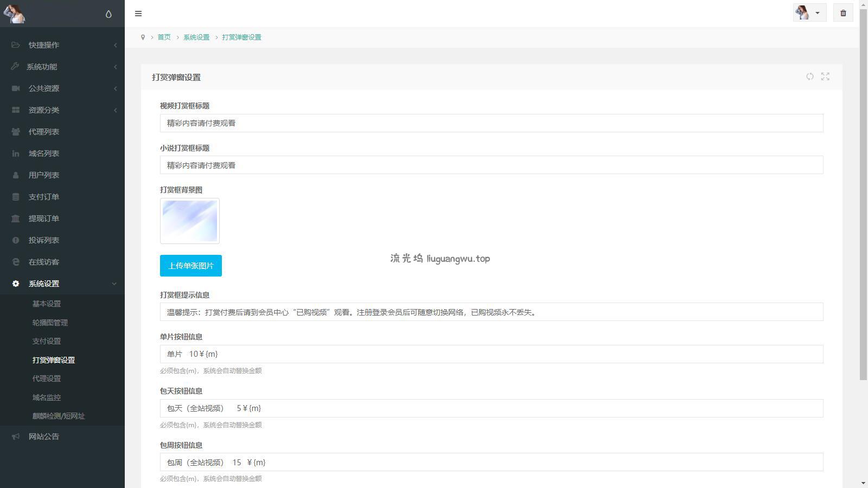
Task: Select 轮播图管理 submenu item
Action: click(x=50, y=323)
